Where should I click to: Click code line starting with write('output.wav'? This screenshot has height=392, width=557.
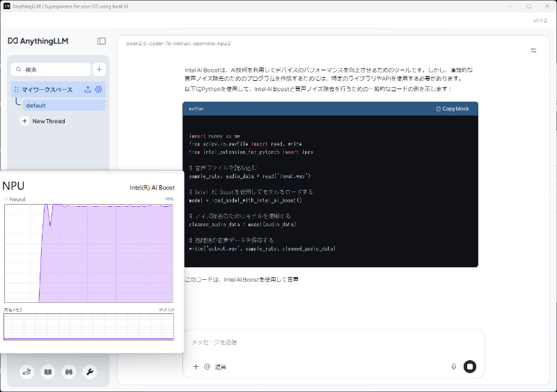pos(262,249)
